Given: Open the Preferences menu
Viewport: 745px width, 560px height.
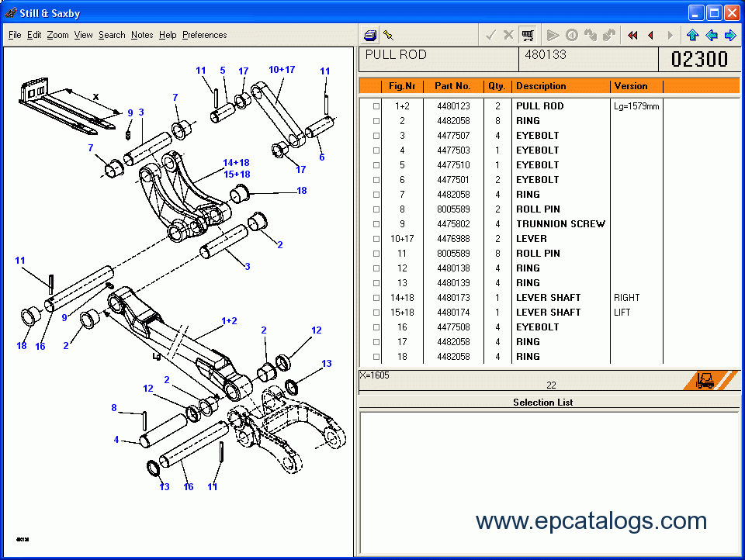Looking at the screenshot, I should click(x=204, y=35).
